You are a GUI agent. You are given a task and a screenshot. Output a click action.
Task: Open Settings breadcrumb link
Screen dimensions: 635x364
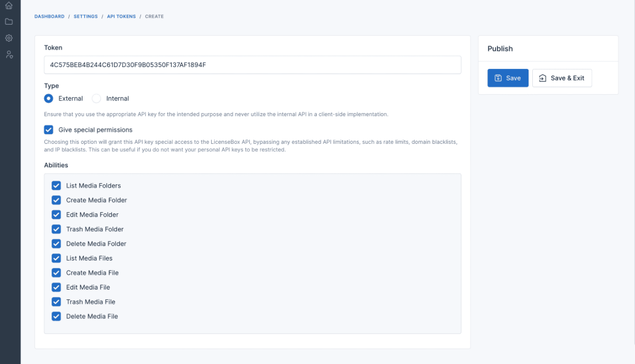86,17
